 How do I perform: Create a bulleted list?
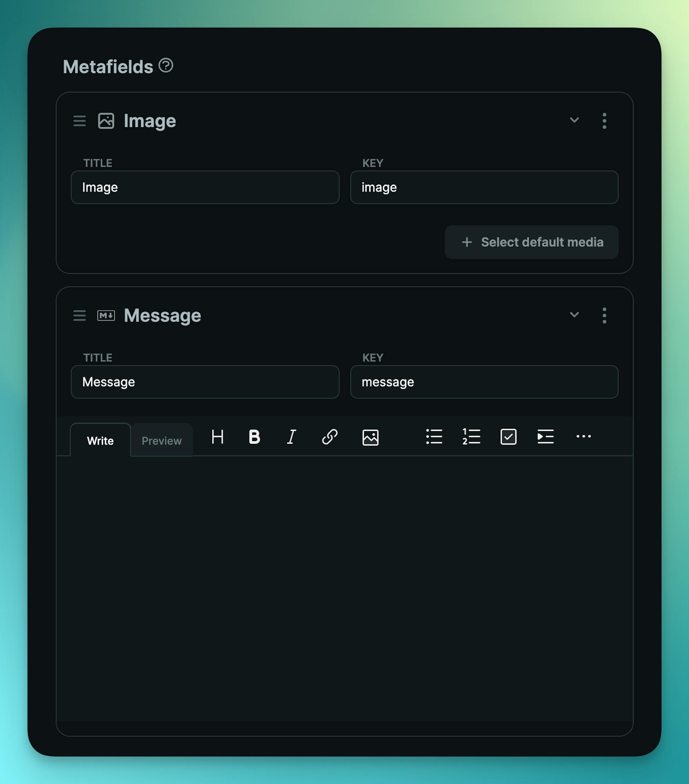[x=434, y=437]
